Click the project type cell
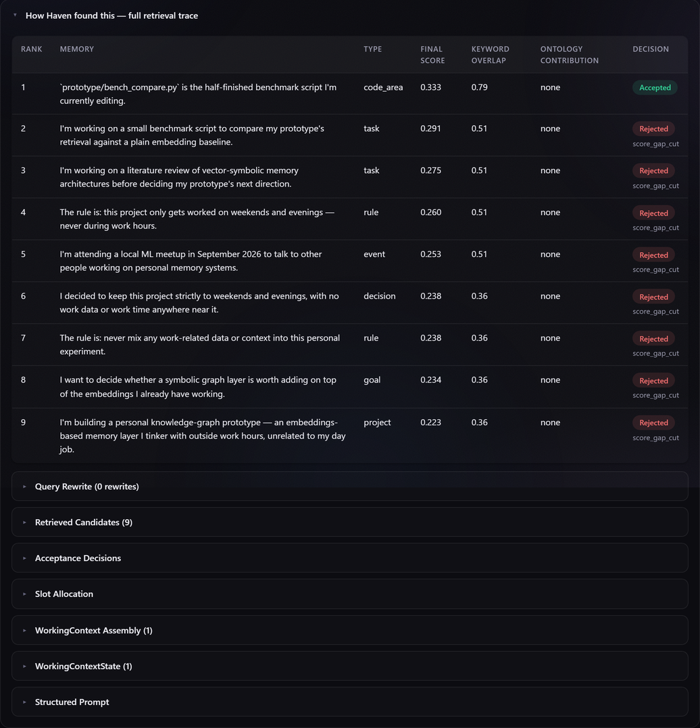This screenshot has height=728, width=700. (x=377, y=422)
